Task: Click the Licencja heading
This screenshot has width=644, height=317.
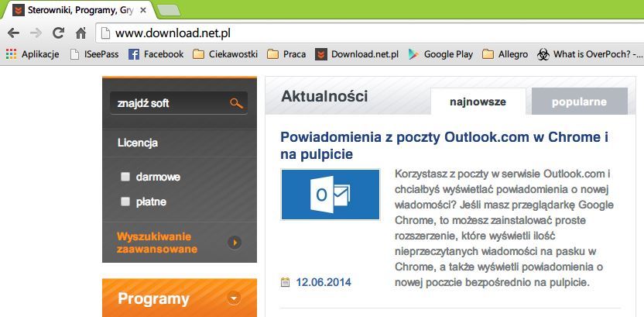Action: coord(138,143)
